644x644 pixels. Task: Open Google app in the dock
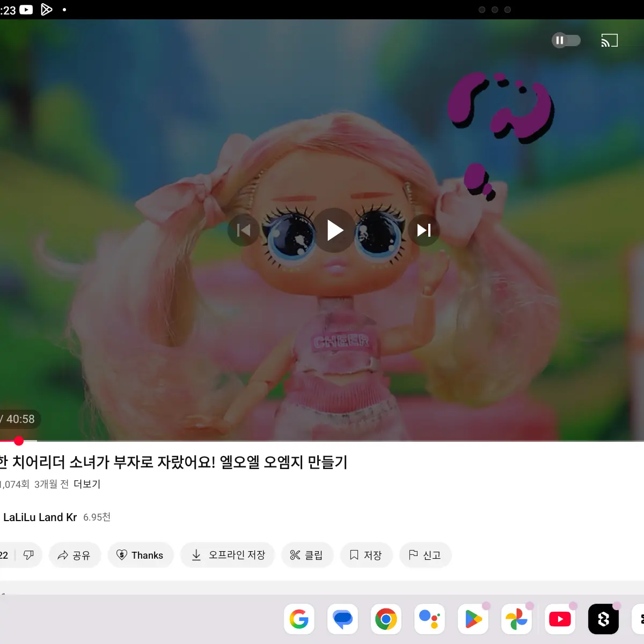[x=299, y=619]
